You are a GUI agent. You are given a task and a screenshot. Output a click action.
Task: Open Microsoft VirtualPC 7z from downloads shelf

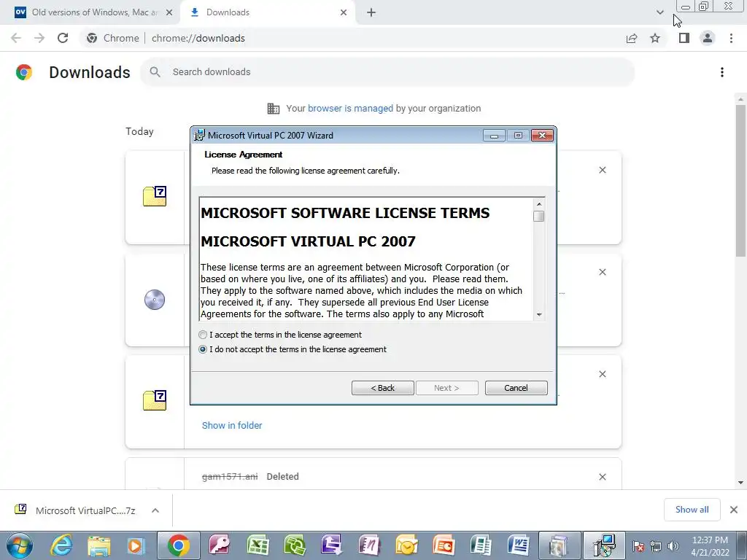85,510
